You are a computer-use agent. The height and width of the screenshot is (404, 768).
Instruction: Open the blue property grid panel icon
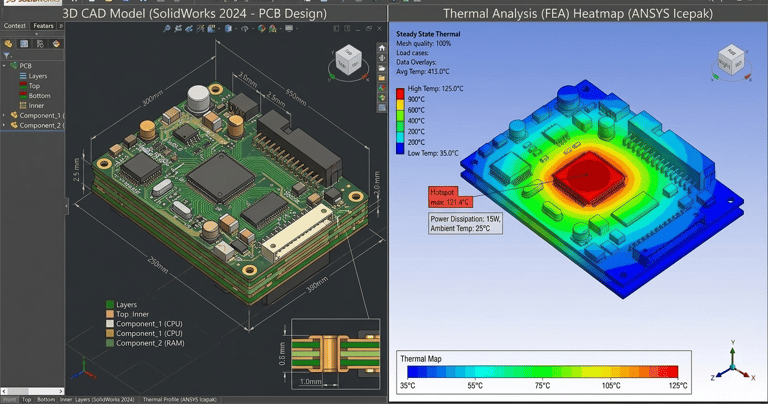tap(24, 44)
